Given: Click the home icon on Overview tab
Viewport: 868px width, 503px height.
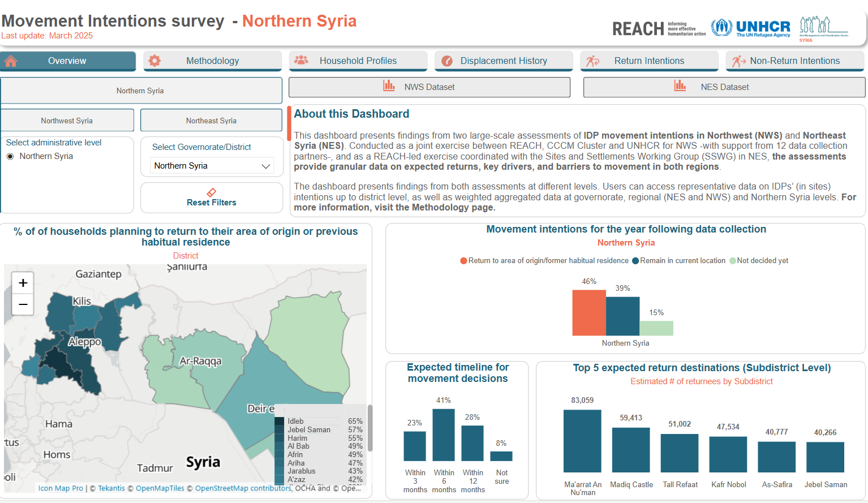Looking at the screenshot, I should 11,61.
